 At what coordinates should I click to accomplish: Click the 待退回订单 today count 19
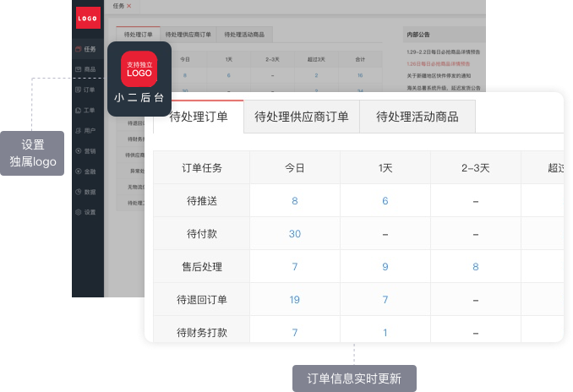tap(294, 300)
